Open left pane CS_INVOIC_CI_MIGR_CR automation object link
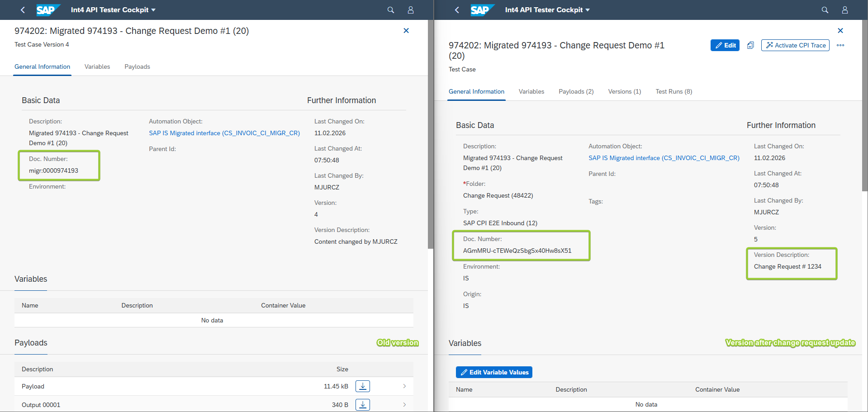This screenshot has height=412, width=868. pos(224,133)
